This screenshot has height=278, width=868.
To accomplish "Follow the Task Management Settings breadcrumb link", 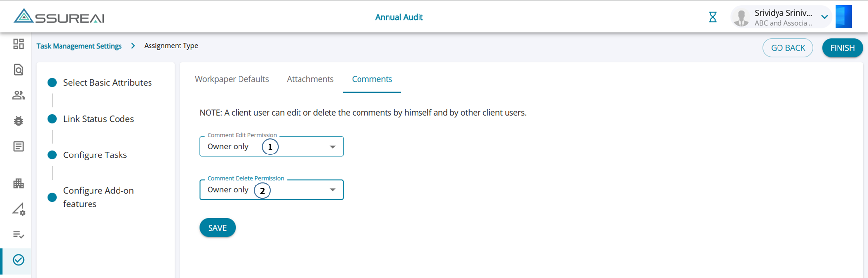I will (x=79, y=46).
